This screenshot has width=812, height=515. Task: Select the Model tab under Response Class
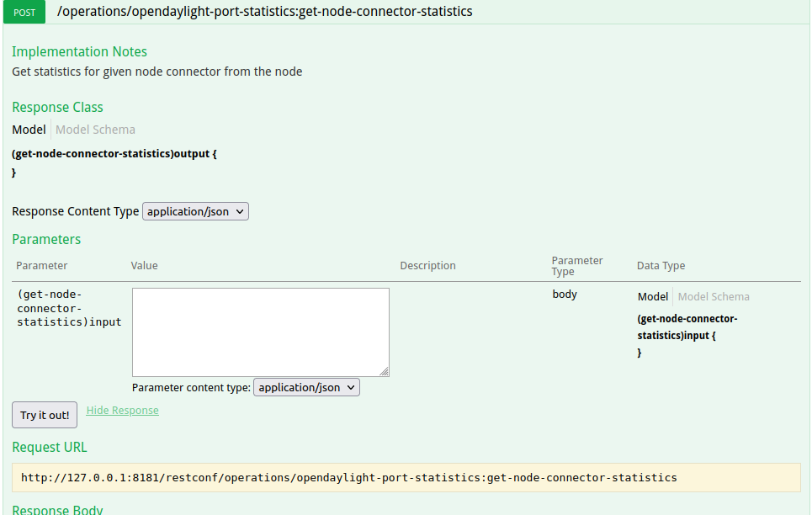pyautogui.click(x=29, y=130)
